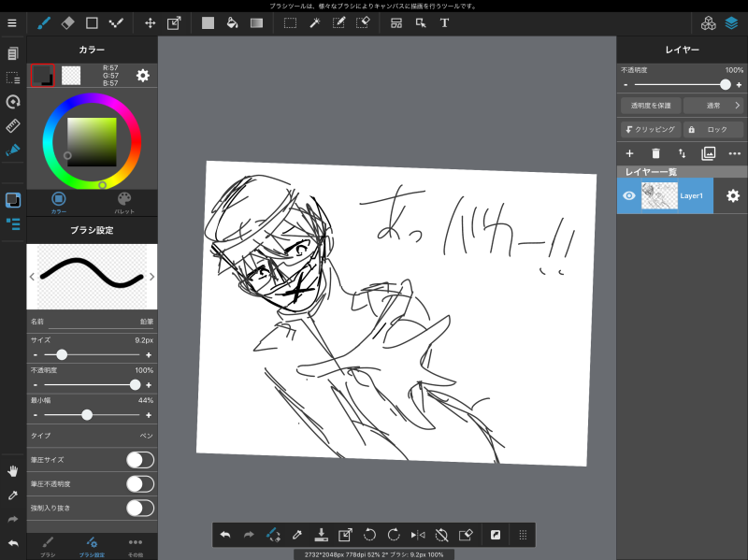Toggle layer ロック option
The image size is (748, 560).
tap(713, 129)
